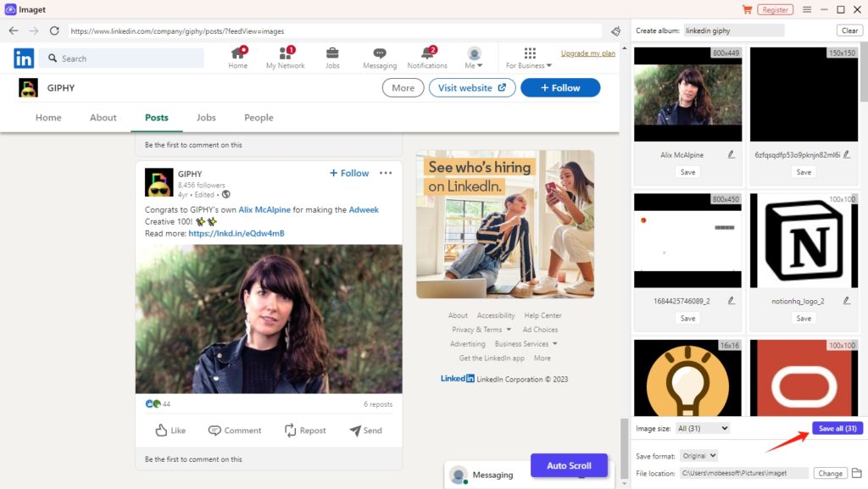868x489 pixels.
Task: Open the LinkedIn Home icon
Action: (x=238, y=52)
